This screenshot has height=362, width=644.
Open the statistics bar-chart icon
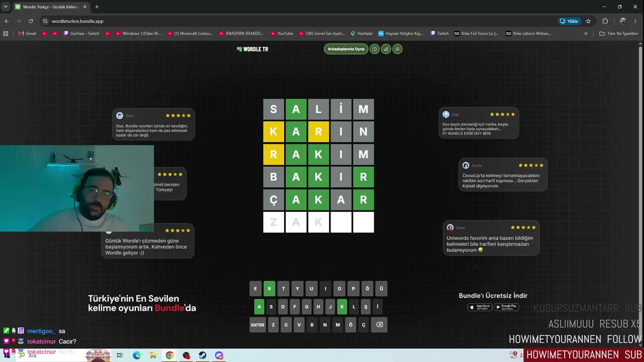(386, 49)
